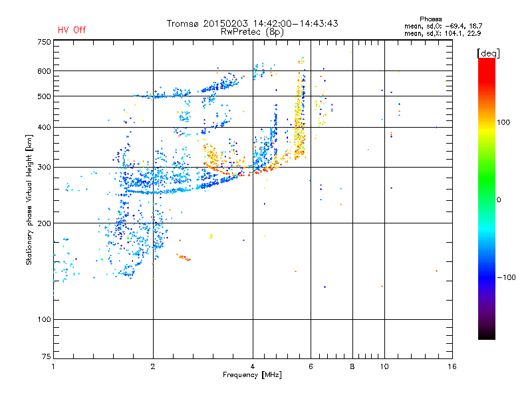Click the y-axis '500' tick label
532x399 pixels.
point(44,96)
